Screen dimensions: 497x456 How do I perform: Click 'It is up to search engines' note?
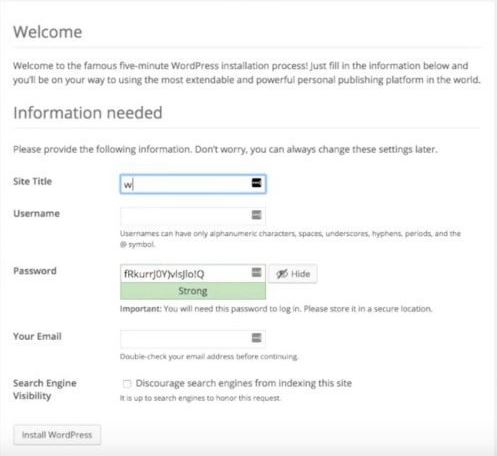click(200, 398)
